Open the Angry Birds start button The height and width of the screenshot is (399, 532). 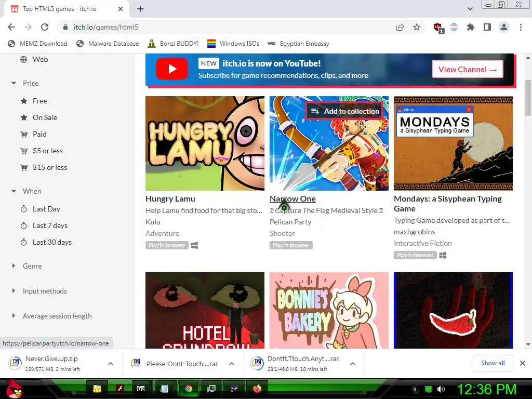click(14, 389)
